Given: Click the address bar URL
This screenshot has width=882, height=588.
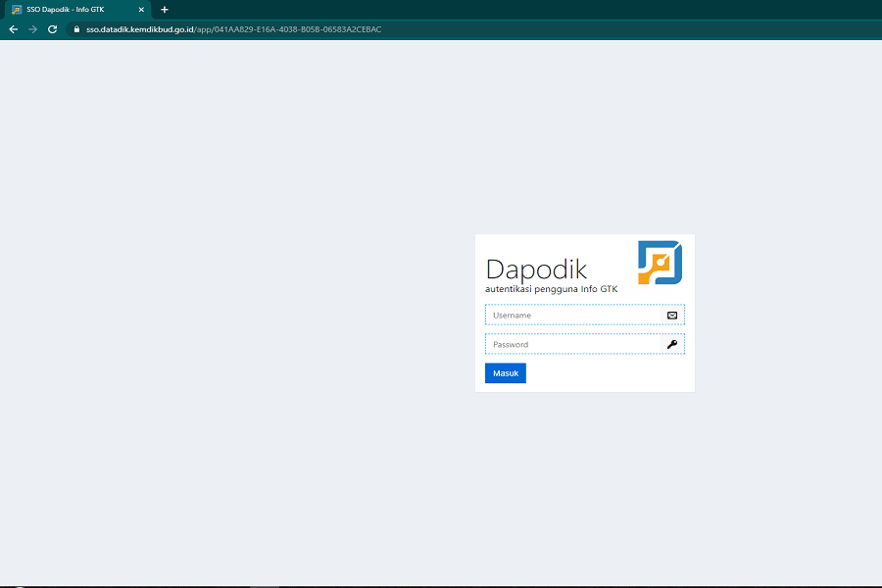Looking at the screenshot, I should click(233, 29).
